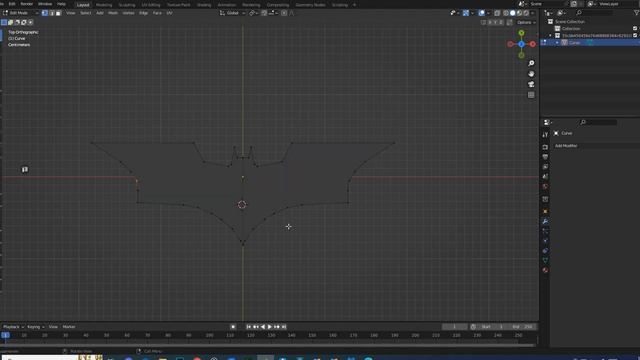Select edge select mode icon
This screenshot has height=360, width=640.
pyautogui.click(x=52, y=13)
